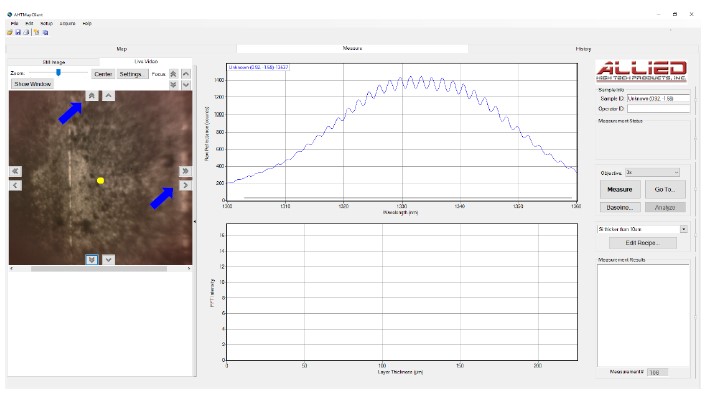This screenshot has width=706, height=395.
Task: Raise focus coarsely with double up arrow
Action: (173, 74)
